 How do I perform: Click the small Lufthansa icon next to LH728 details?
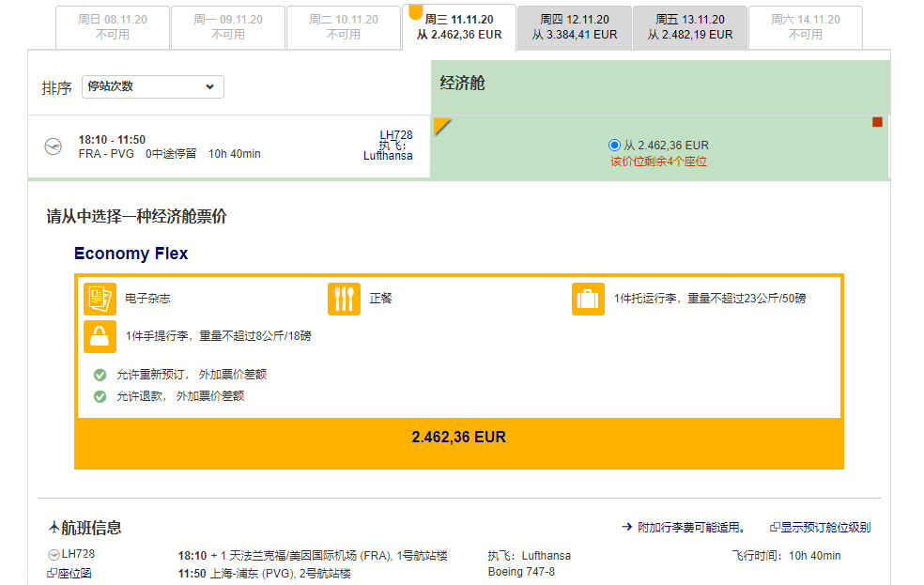pyautogui.click(x=54, y=554)
